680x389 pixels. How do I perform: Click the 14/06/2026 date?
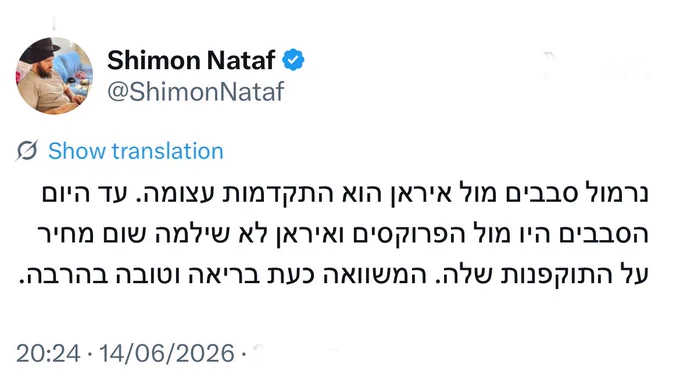point(167,353)
